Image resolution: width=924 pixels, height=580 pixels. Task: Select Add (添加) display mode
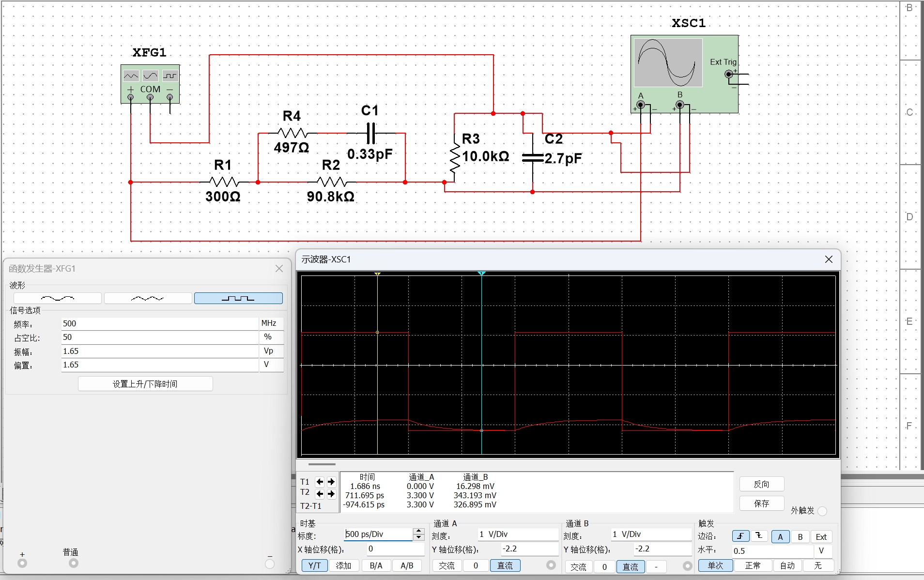pos(344,565)
